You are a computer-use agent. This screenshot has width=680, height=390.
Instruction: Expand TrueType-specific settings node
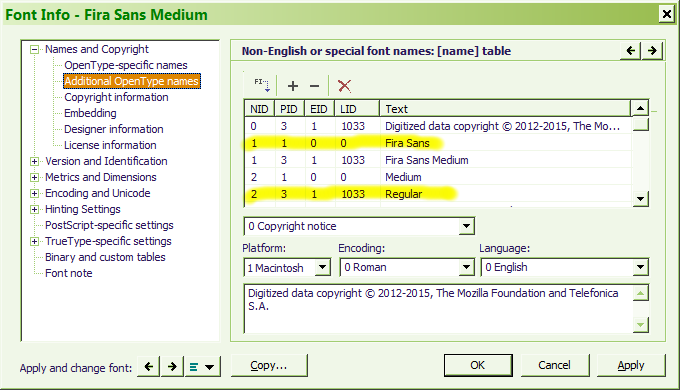pyautogui.click(x=34, y=242)
